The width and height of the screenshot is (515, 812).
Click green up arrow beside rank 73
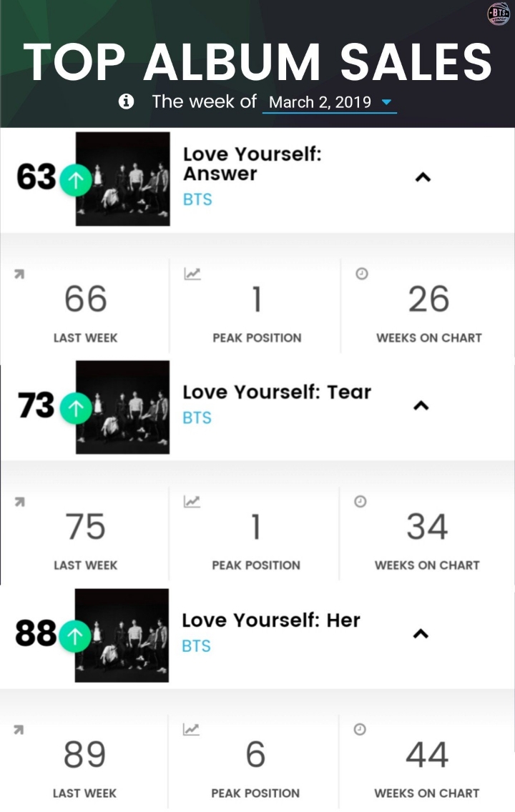click(76, 409)
